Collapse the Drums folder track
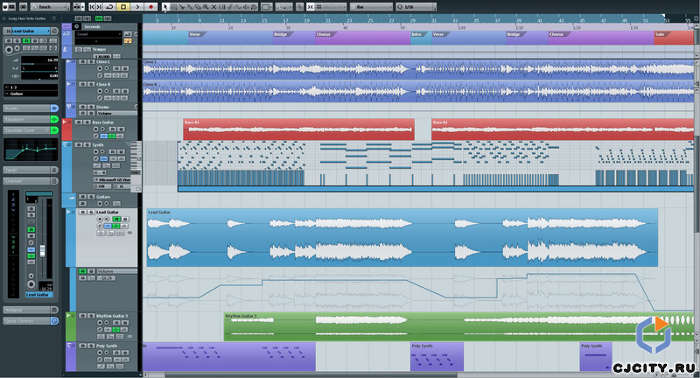Screen dimensions: 700x378 coord(70,107)
